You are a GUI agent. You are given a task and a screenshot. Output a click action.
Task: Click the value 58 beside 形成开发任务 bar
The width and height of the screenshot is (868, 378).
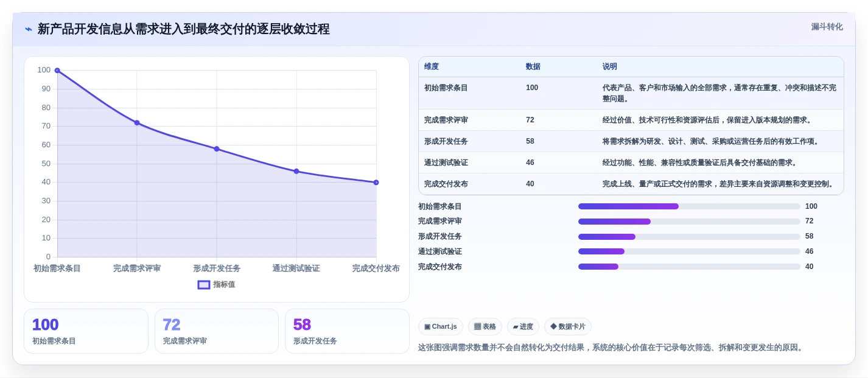(810, 237)
